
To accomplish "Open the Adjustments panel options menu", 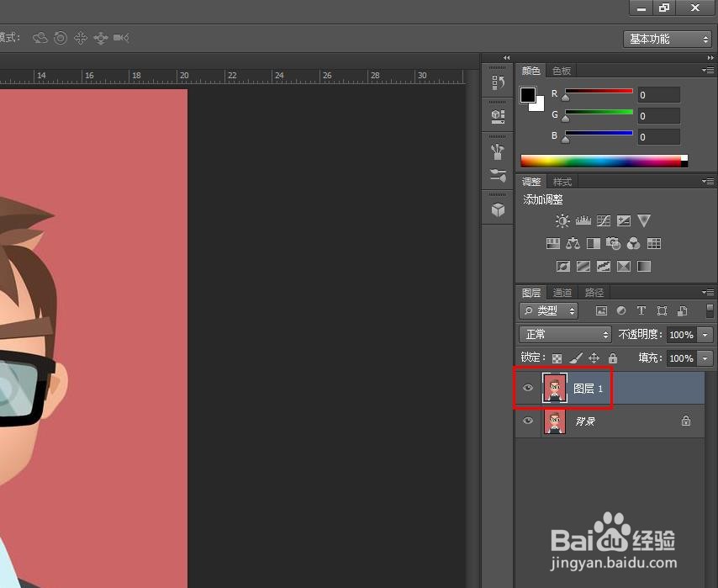I will click(709, 182).
